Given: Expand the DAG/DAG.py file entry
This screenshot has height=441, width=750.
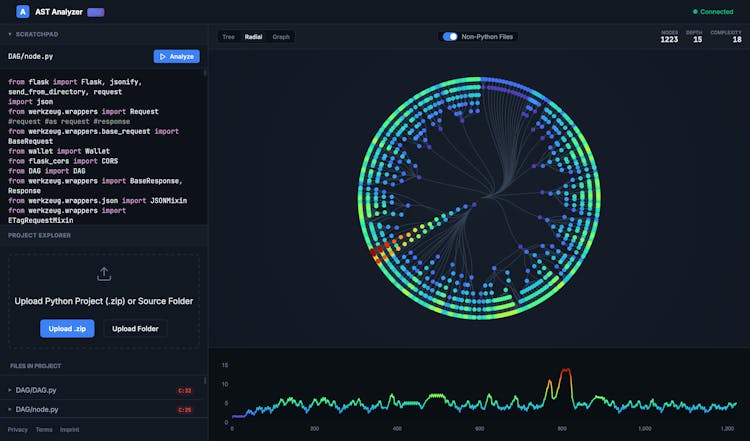Looking at the screenshot, I should [x=10, y=390].
